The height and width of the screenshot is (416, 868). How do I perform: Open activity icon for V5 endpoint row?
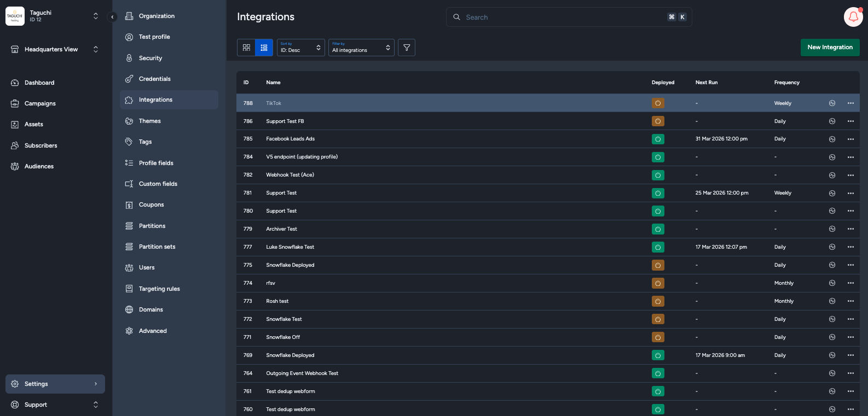(x=832, y=157)
